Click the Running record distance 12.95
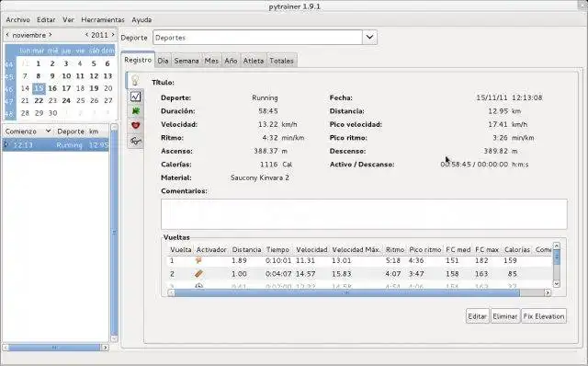588x366 pixels. (98, 145)
